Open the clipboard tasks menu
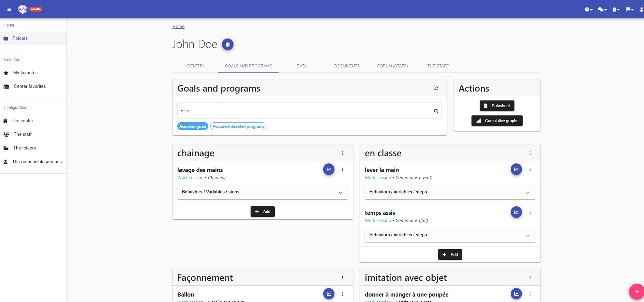 coord(616,10)
